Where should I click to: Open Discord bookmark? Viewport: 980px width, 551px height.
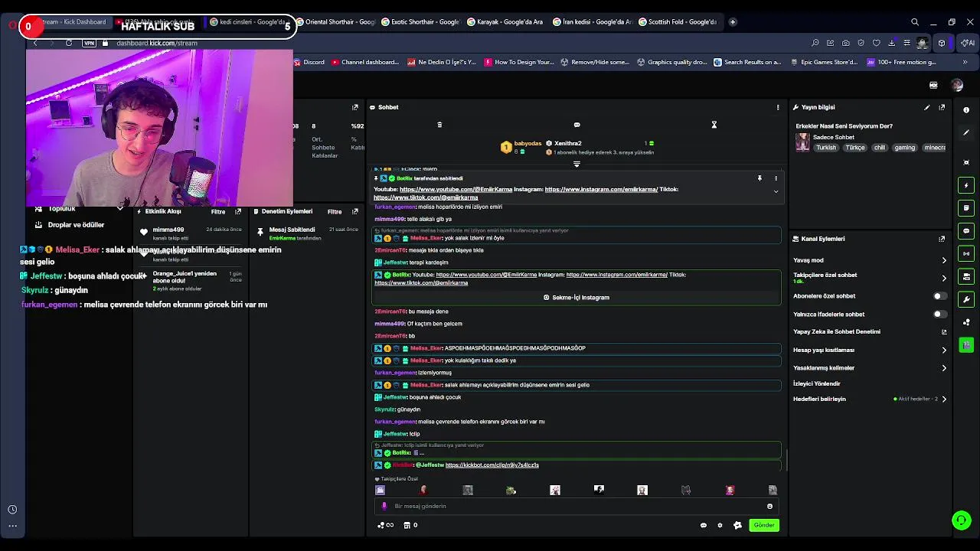click(309, 62)
